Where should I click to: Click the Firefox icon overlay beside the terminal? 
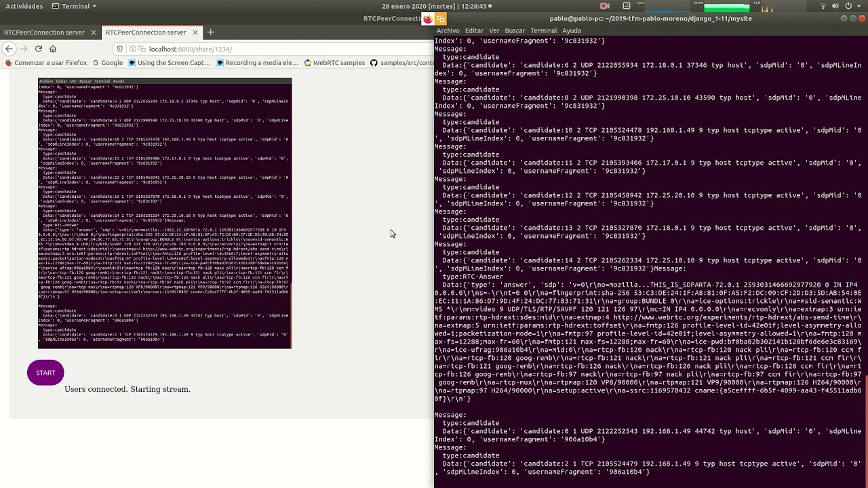pos(428,19)
